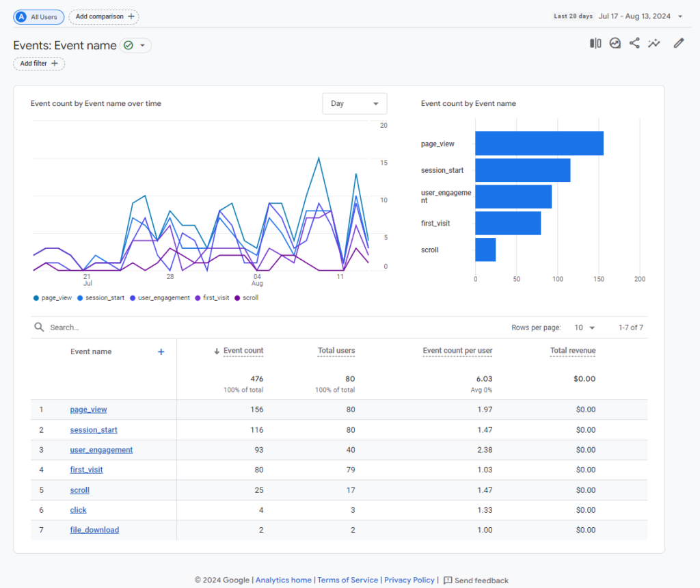
Task: Click the share report icon
Action: [x=634, y=44]
